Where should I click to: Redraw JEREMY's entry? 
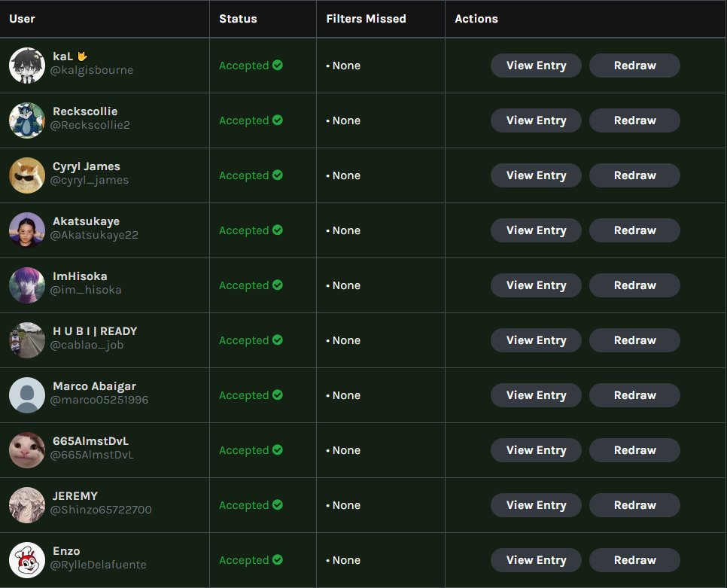click(x=634, y=505)
